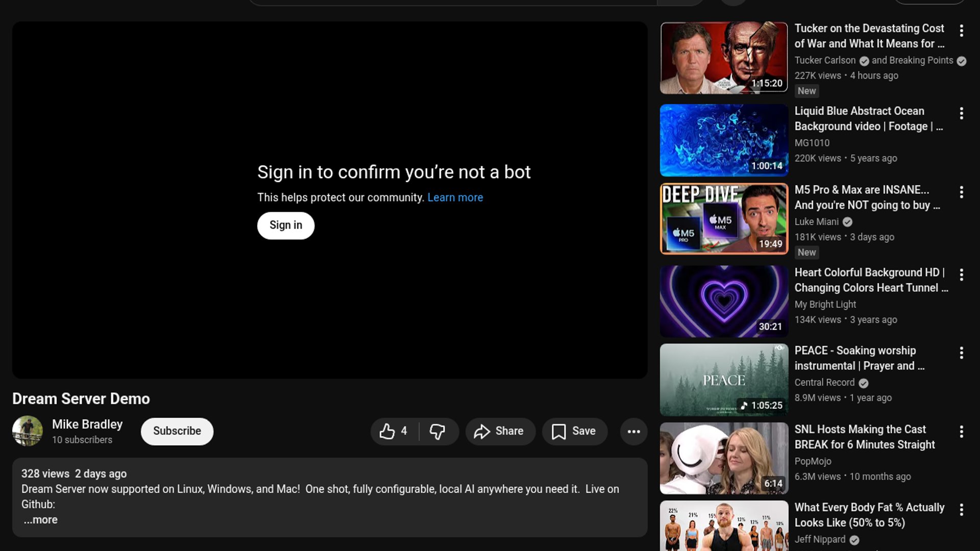Open options menu for M5 Pro & Max video

click(961, 192)
